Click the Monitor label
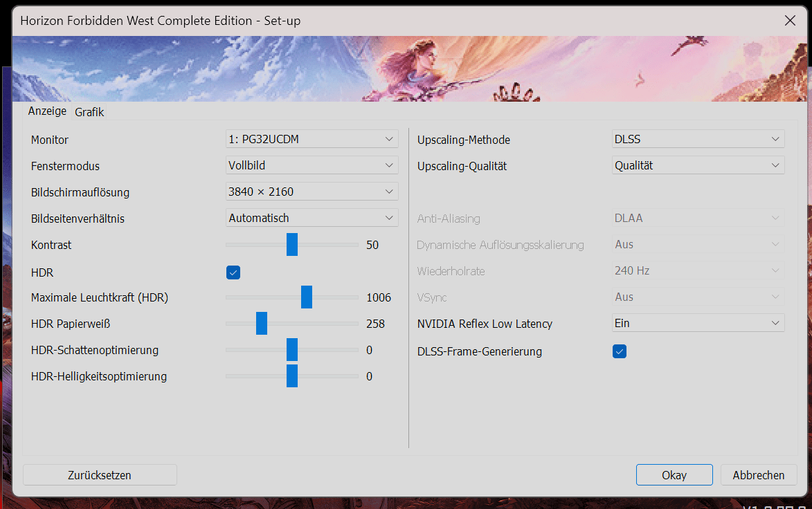This screenshot has width=812, height=509. coord(50,140)
